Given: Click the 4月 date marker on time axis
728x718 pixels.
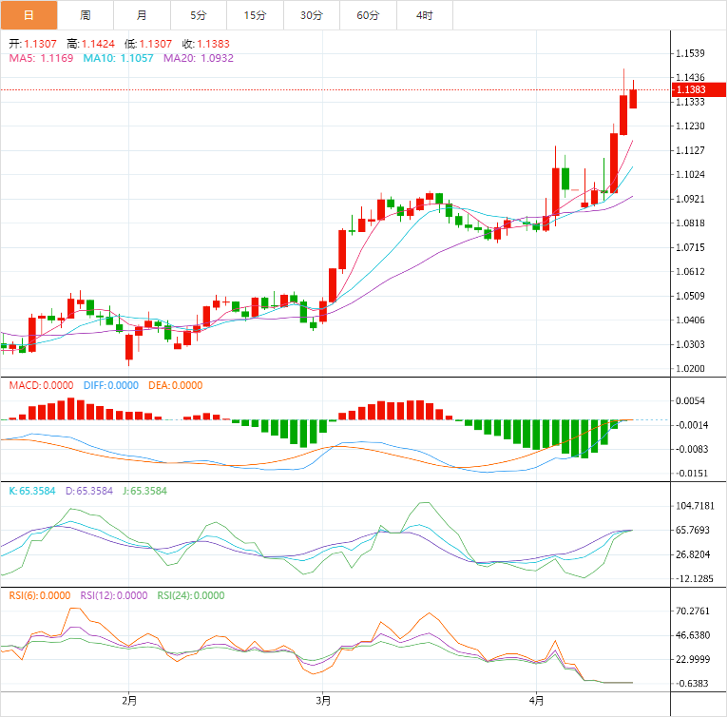Looking at the screenshot, I should click(x=537, y=701).
